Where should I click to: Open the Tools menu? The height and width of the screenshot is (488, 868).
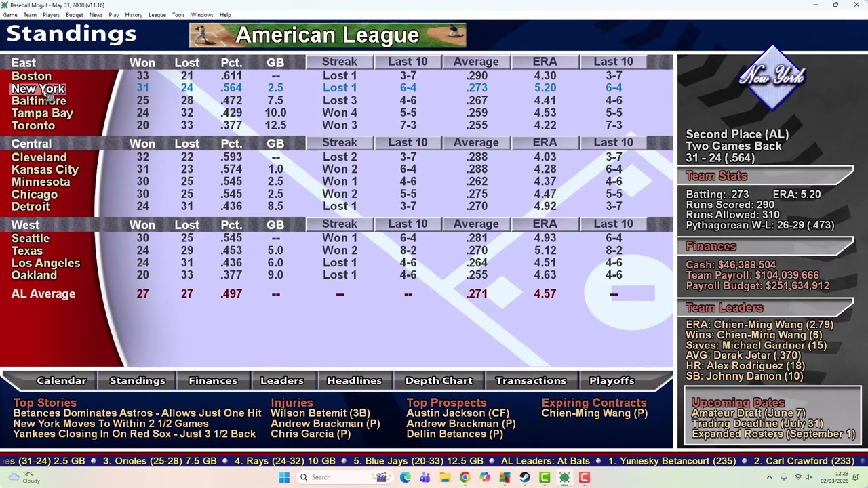click(x=178, y=15)
